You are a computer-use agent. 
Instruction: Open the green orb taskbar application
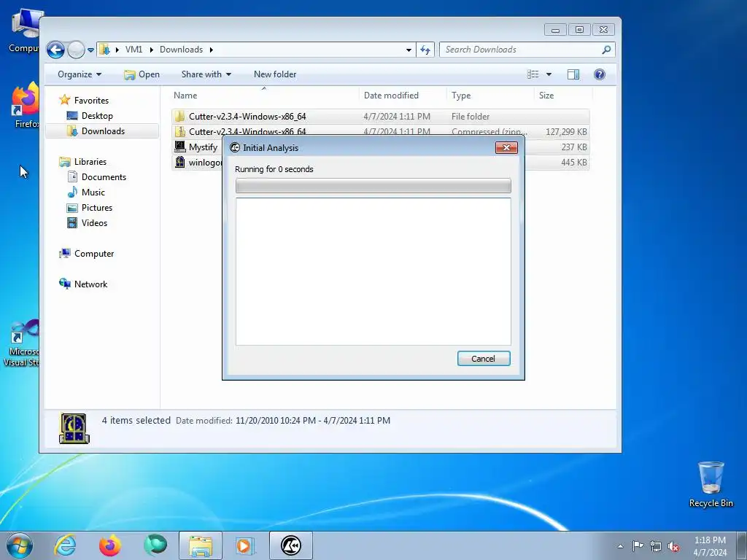(x=155, y=545)
